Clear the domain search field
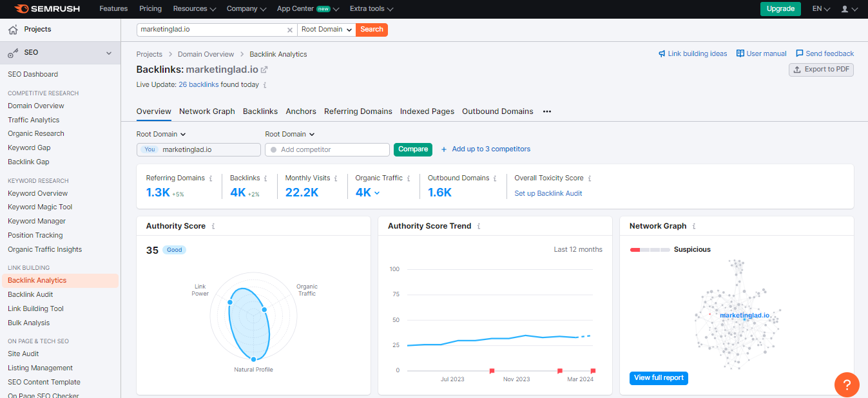The height and width of the screenshot is (398, 868). click(x=289, y=30)
